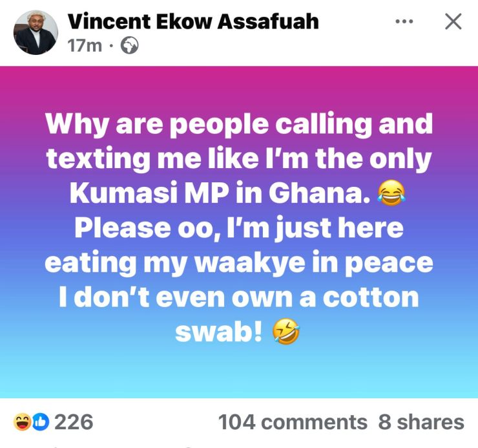Screen dimensions: 478x448
Task: Open the 104 comments link
Action: point(293,422)
